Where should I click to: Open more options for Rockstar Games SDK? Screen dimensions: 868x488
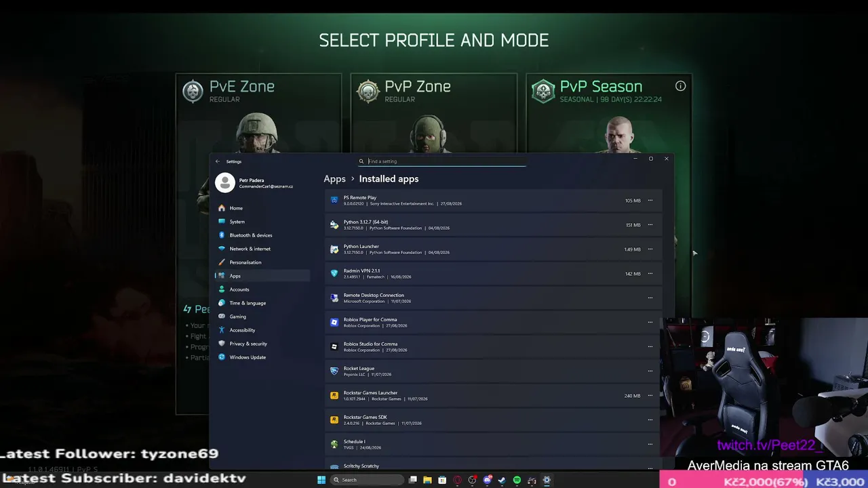[x=650, y=420]
